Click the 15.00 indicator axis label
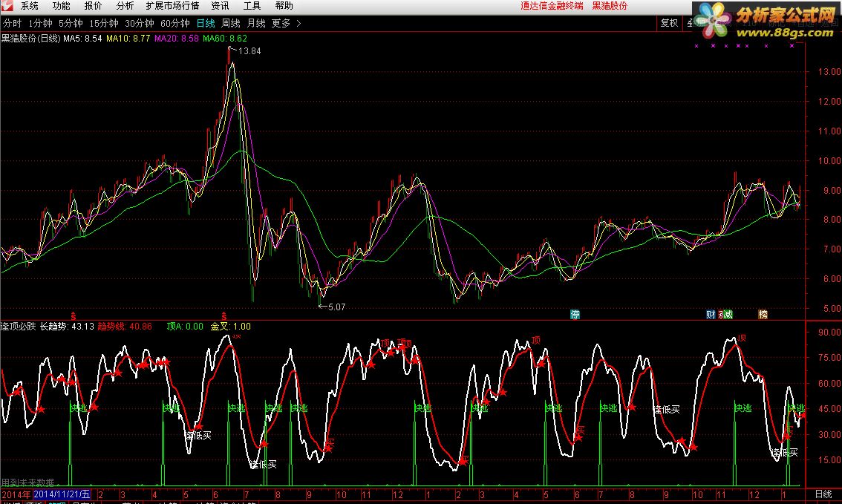Screen dimensions: 842x504 point(829,460)
